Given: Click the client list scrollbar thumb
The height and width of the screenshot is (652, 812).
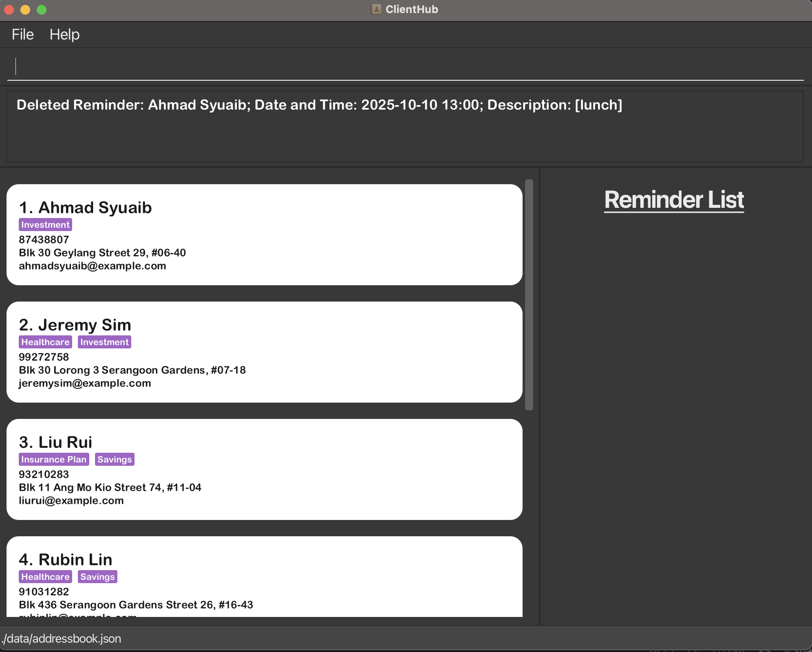Looking at the screenshot, I should [x=529, y=294].
